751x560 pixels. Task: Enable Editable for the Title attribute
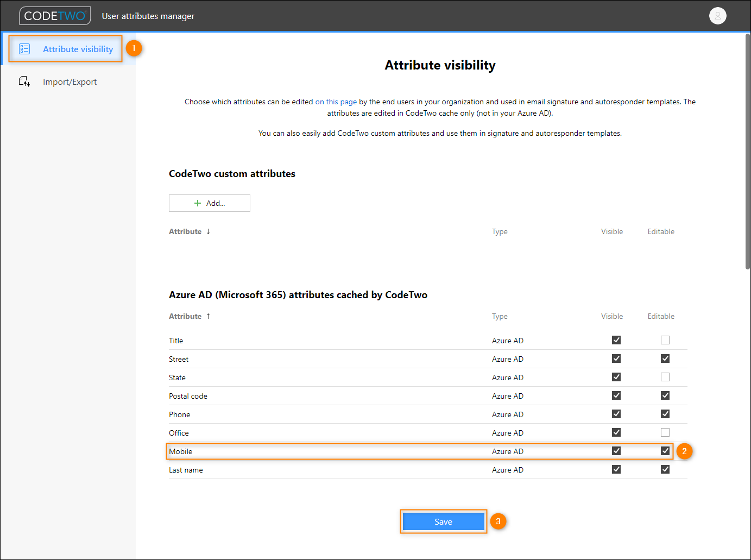click(665, 340)
